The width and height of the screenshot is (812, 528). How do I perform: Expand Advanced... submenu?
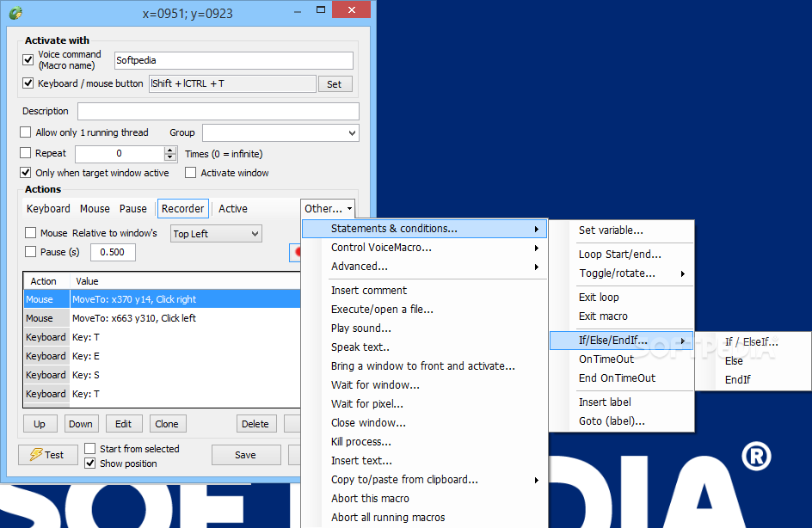[x=424, y=267]
